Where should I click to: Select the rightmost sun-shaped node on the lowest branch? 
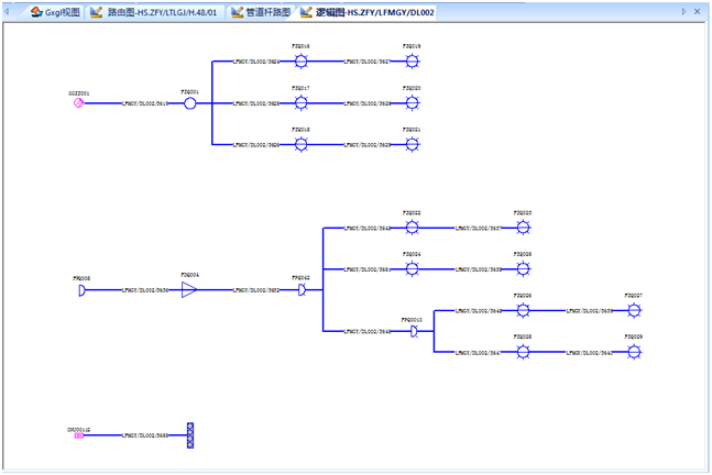633,352
